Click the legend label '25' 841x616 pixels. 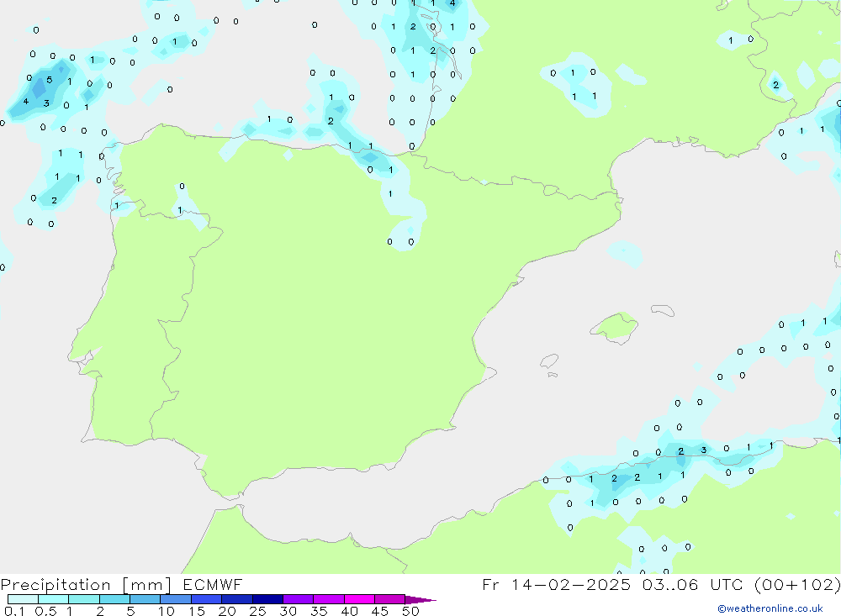pyautogui.click(x=257, y=611)
